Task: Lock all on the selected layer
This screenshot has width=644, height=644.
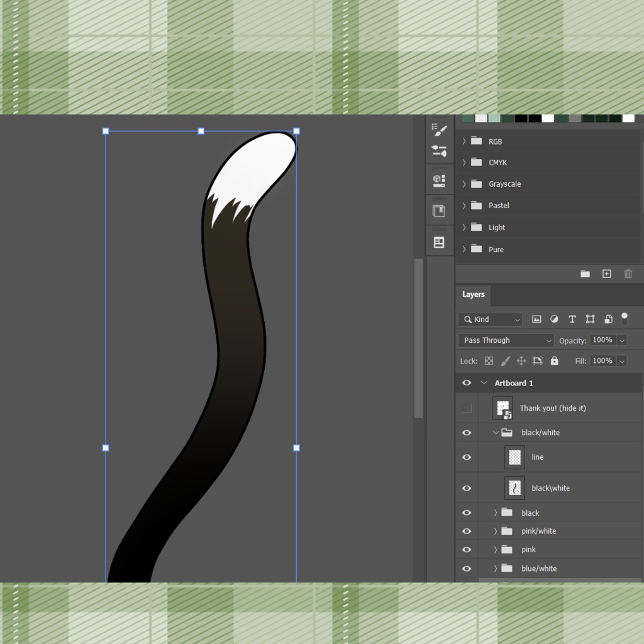Action: 554,360
